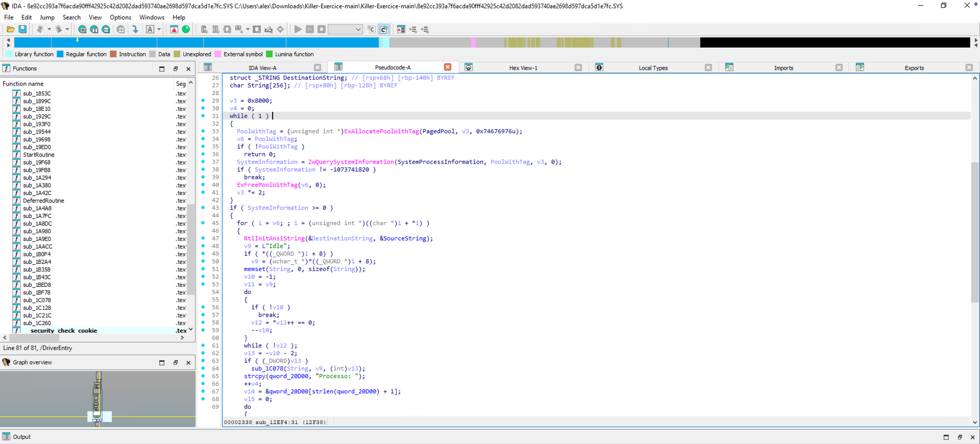Click the Exports tab icon
Image resolution: width=980 pixels, height=444 pixels.
click(x=860, y=67)
